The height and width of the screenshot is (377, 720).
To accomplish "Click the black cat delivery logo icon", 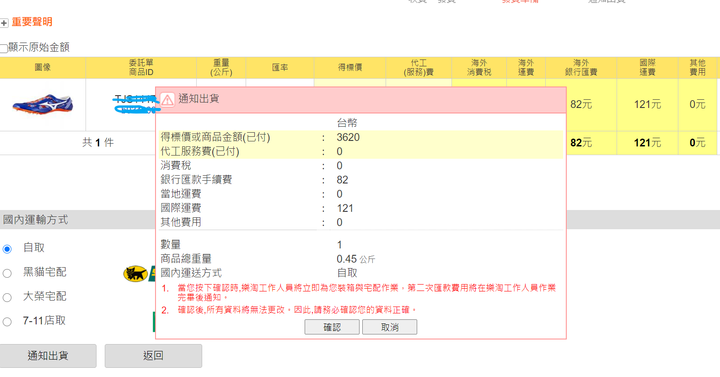I will [x=135, y=274].
